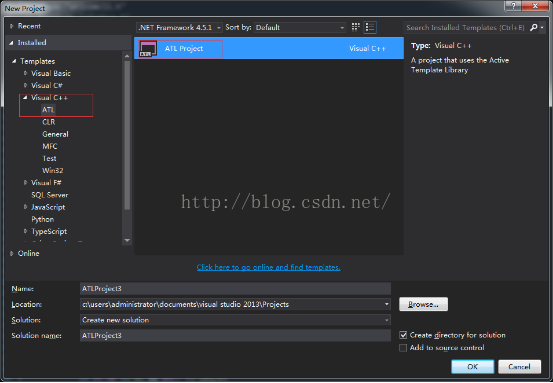Open the Sort by Default dropdown
This screenshot has width=553, height=383.
point(300,28)
